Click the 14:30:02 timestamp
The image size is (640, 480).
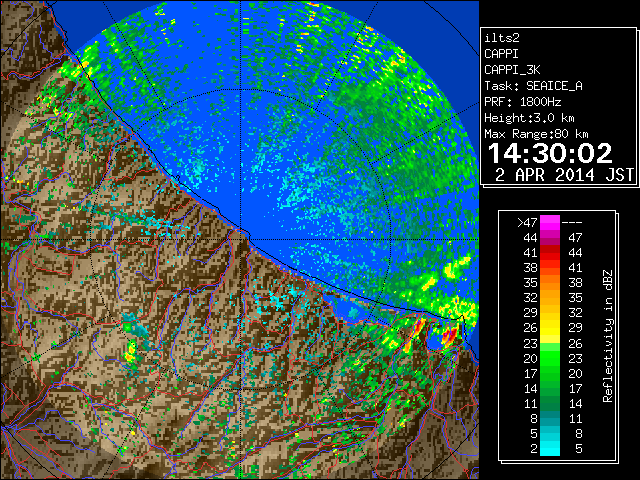click(550, 153)
